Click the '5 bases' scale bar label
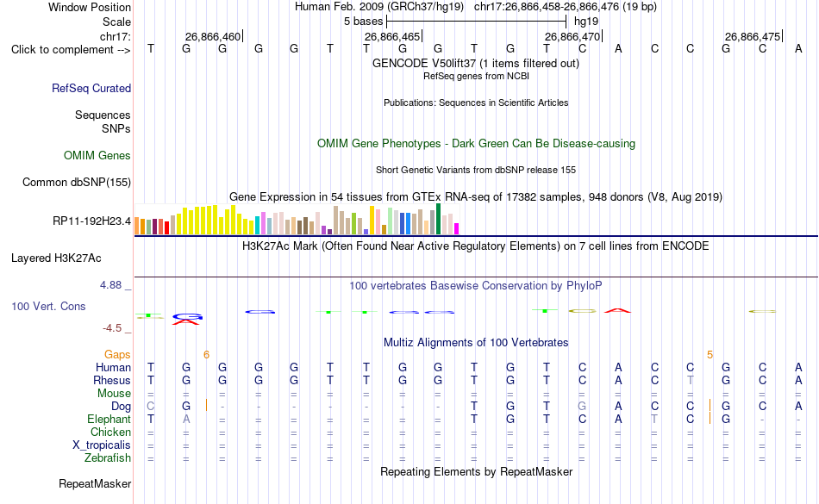 point(363,22)
